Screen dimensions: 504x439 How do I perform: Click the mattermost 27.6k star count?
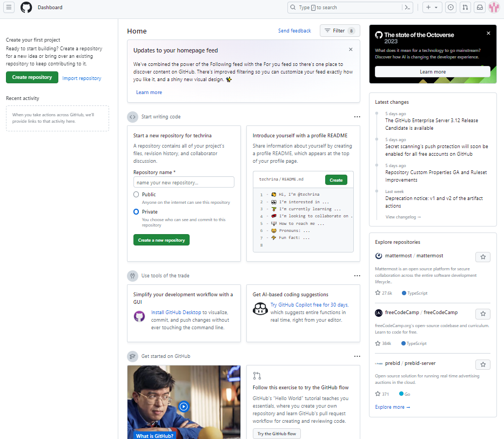[384, 293]
